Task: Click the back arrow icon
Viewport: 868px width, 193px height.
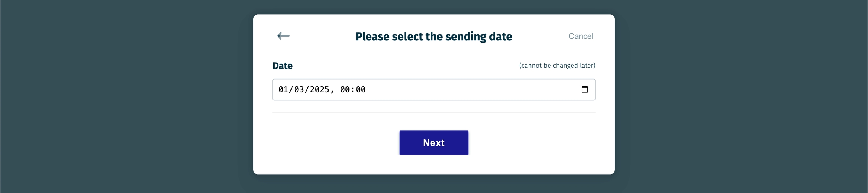Action: (283, 36)
